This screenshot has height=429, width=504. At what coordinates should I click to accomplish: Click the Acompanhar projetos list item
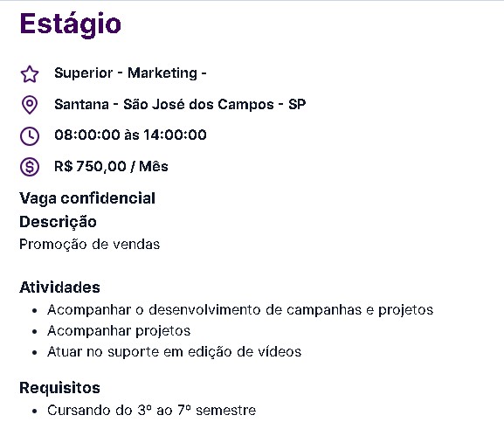[x=119, y=331]
